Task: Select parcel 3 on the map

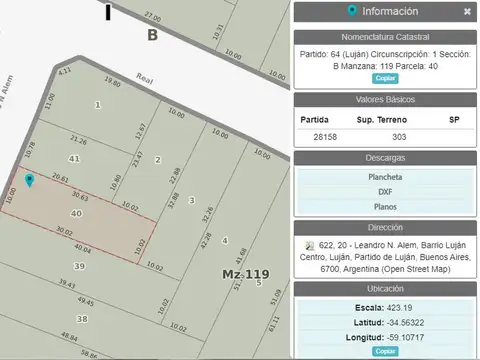Action: point(191,200)
